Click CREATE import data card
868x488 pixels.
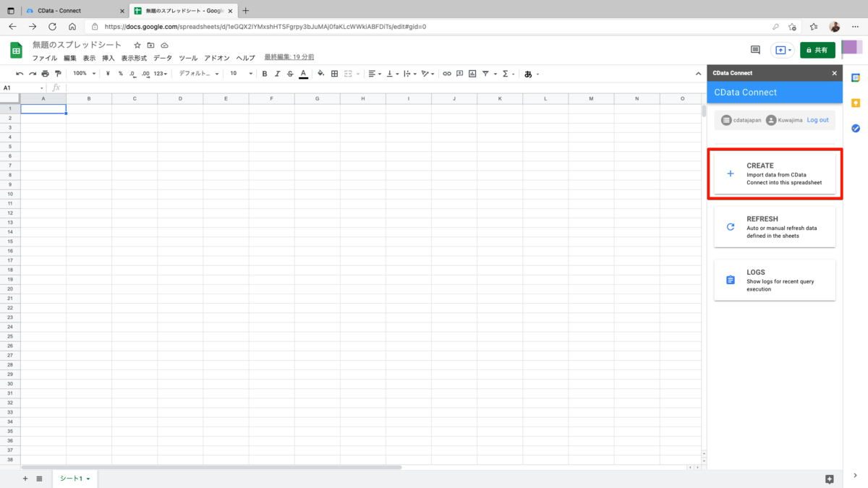tap(775, 174)
